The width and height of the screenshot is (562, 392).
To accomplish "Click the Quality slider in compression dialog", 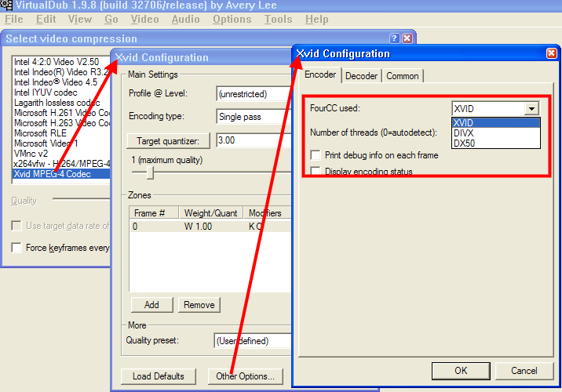I will (82, 198).
